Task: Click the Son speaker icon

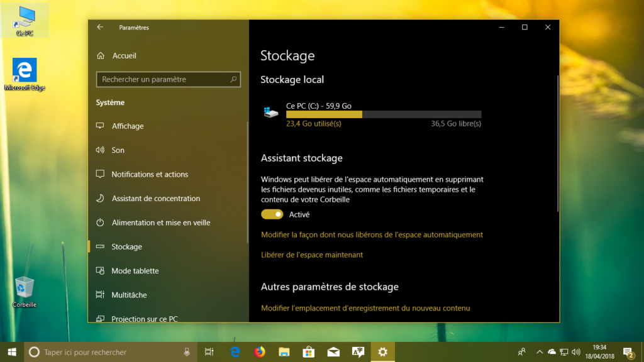Action: click(100, 150)
